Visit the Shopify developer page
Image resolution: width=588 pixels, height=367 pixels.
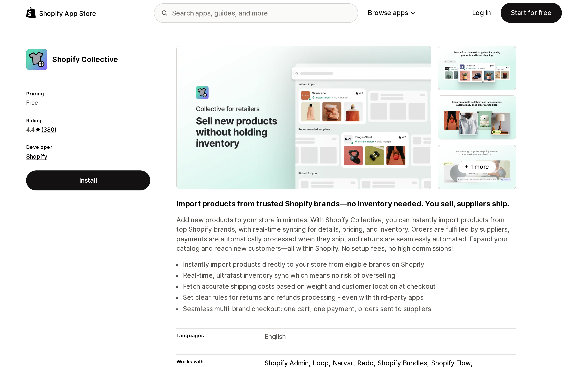[37, 157]
